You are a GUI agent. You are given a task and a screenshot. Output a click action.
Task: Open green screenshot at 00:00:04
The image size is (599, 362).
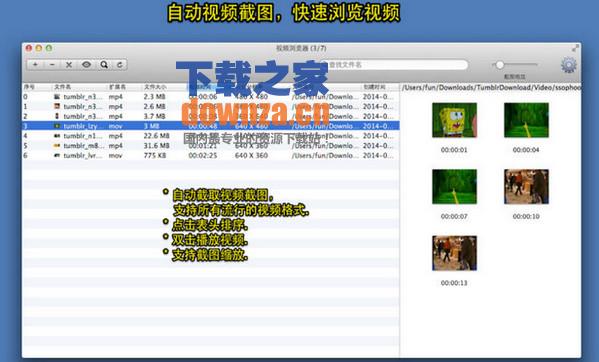[526, 120]
